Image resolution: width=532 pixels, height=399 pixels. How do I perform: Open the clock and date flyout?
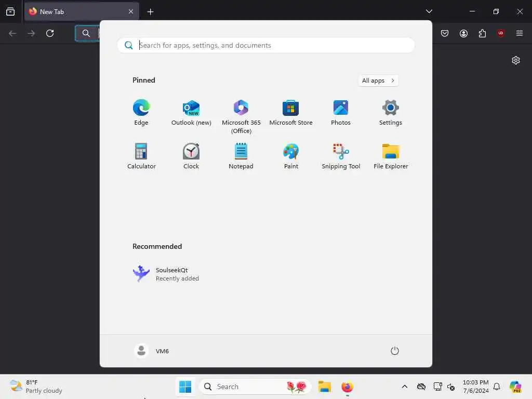pos(475,387)
